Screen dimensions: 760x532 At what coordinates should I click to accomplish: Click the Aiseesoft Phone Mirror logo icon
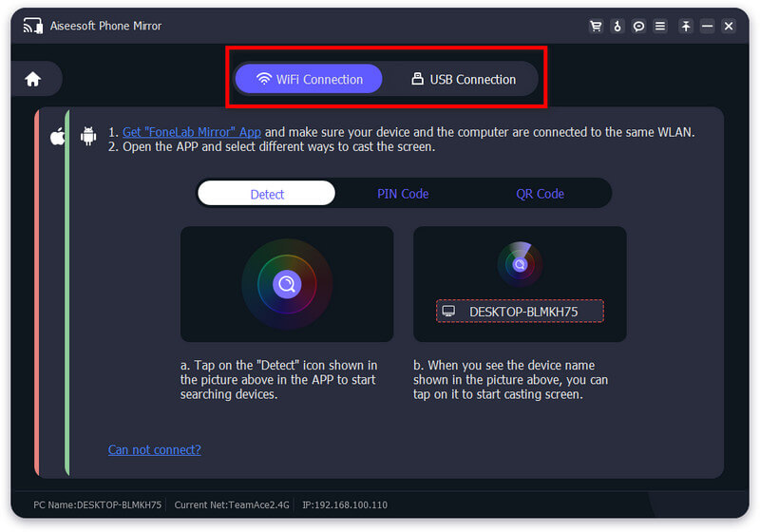(33, 26)
